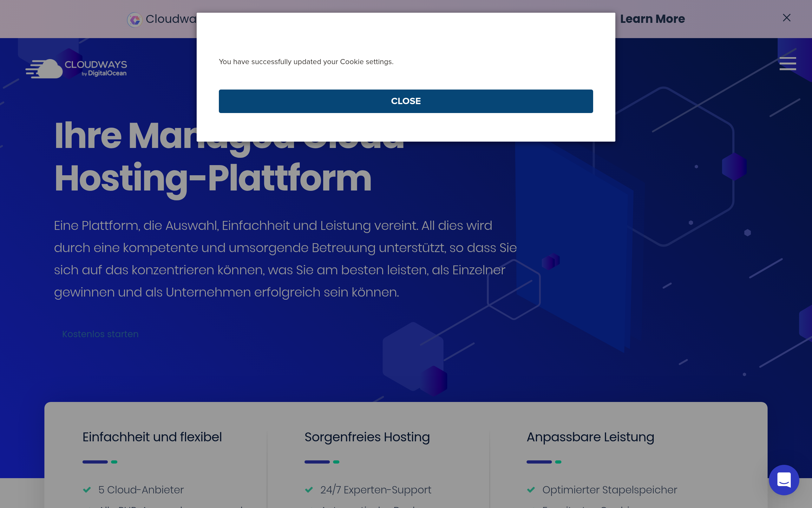The image size is (812, 508).
Task: Open the hamburger navigation menu
Action: pyautogui.click(x=788, y=63)
